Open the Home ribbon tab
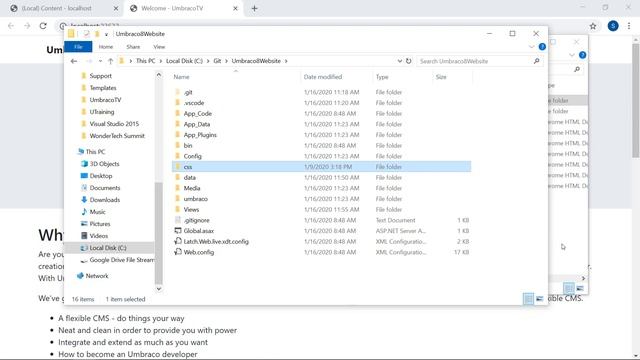The image size is (640, 360). tap(106, 47)
